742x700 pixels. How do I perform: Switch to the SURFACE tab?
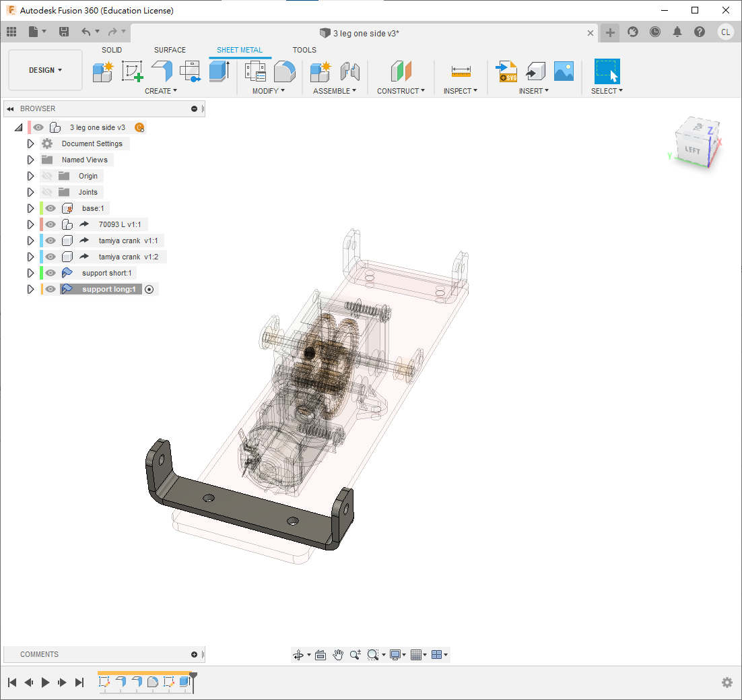170,50
